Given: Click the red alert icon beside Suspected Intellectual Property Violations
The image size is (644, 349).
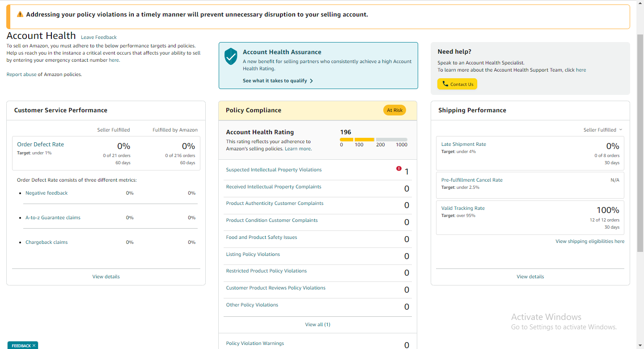Looking at the screenshot, I should click(398, 169).
